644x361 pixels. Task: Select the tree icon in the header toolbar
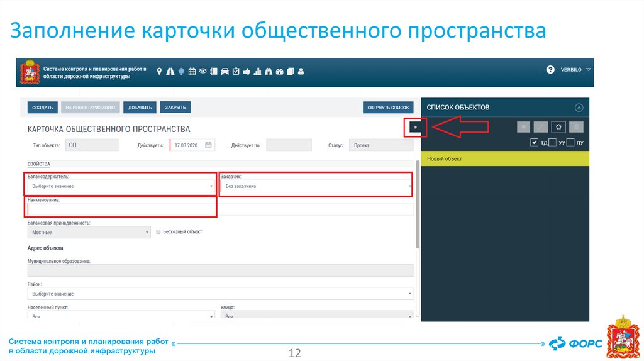181,72
